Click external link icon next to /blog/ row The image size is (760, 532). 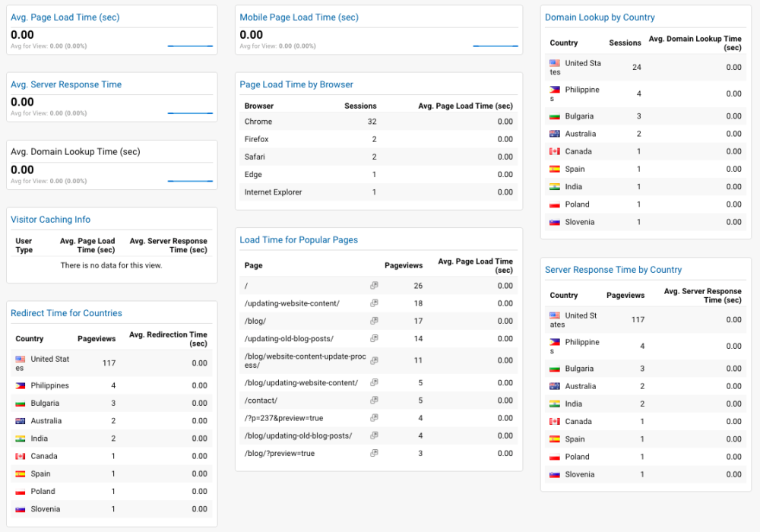374,321
